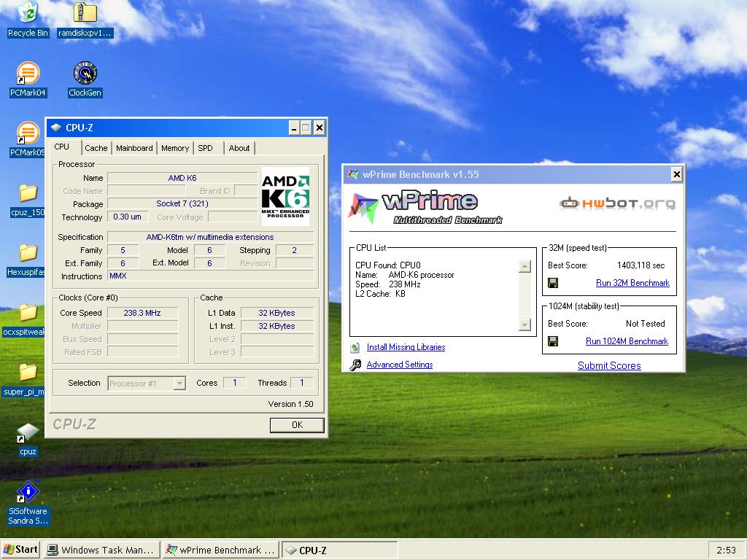The height and width of the screenshot is (560, 747).
Task: Run the 32M Benchmark link
Action: [632, 283]
